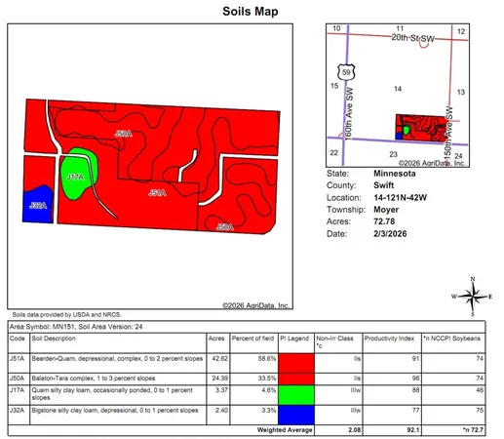Click the County value Swift
The height and width of the screenshot is (439, 504).
(x=383, y=185)
